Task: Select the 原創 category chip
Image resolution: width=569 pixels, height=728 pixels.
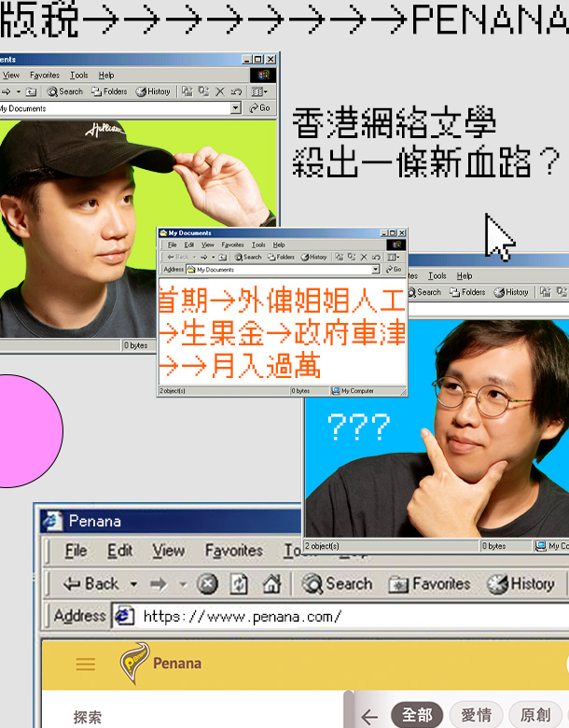Action: click(535, 716)
